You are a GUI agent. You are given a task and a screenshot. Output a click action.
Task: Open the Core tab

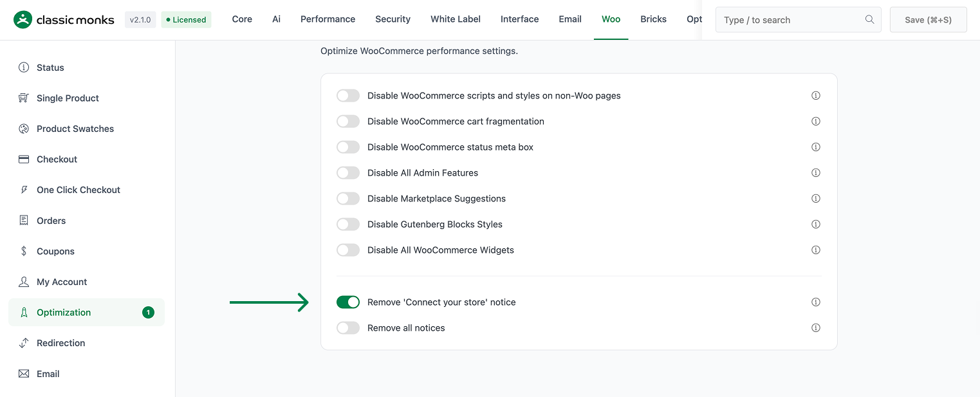point(242,19)
